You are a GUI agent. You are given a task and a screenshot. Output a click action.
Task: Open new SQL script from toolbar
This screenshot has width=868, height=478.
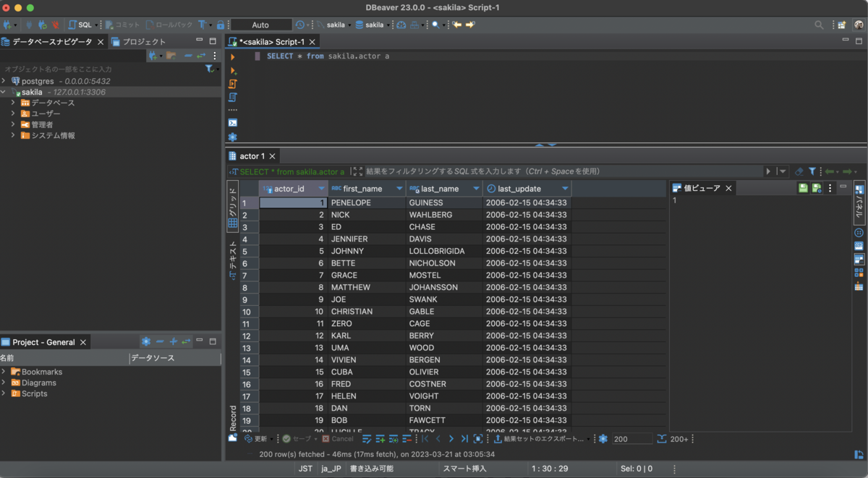(x=80, y=25)
